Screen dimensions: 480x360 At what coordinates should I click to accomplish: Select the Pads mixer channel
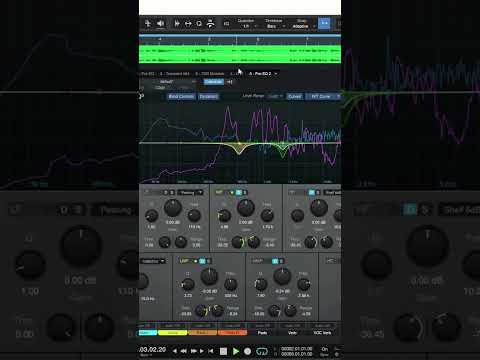[x=262, y=333]
